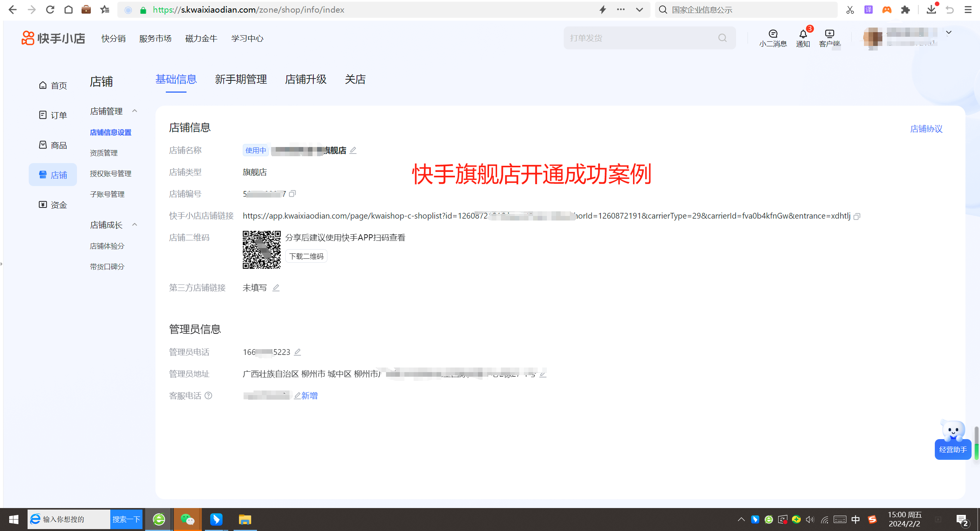This screenshot has height=531, width=980.
Task: Click 新增 for 客服电话
Action: (x=309, y=395)
